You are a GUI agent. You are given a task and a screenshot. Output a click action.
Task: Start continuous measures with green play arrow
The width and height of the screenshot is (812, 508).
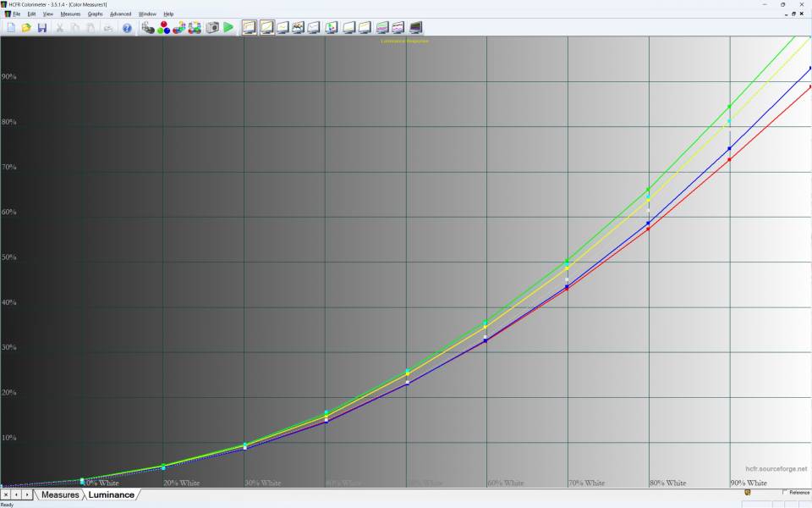pos(228,28)
